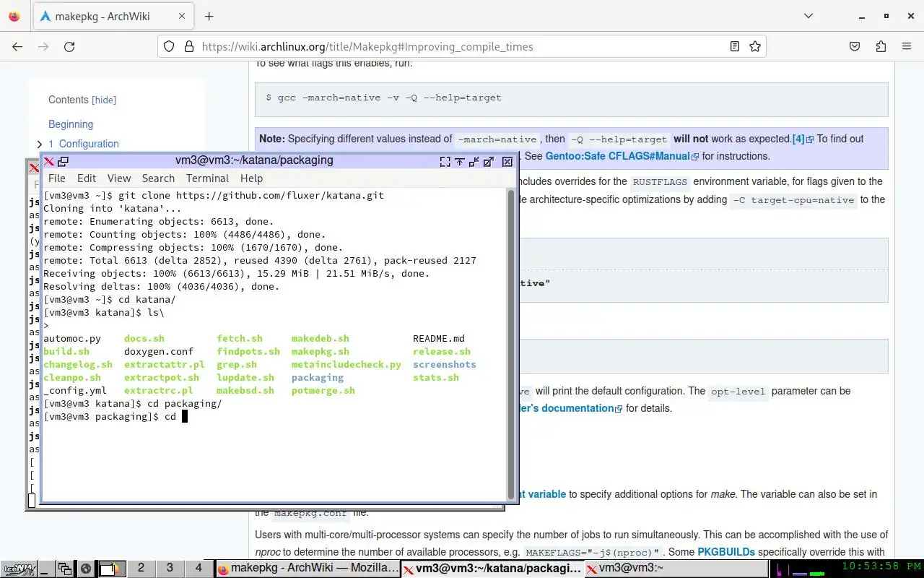Bookmark this page with the star icon
Viewport: 924px width, 578px height.
tap(755, 46)
